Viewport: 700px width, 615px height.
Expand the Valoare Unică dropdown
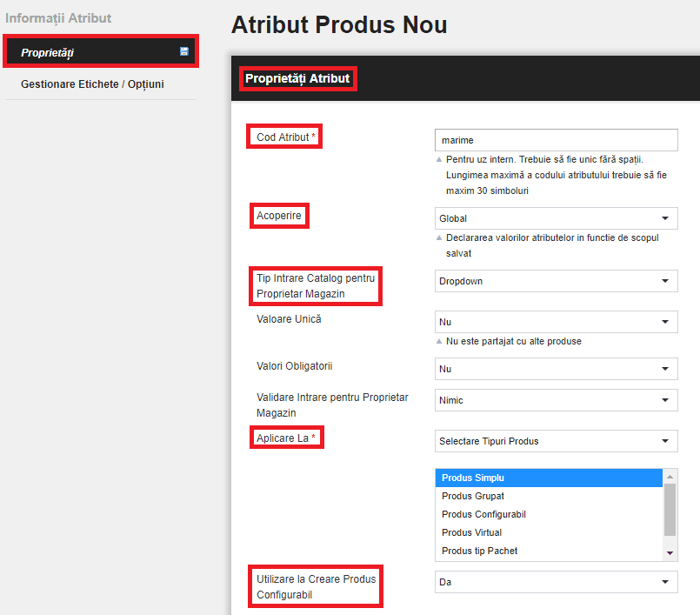coord(557,322)
